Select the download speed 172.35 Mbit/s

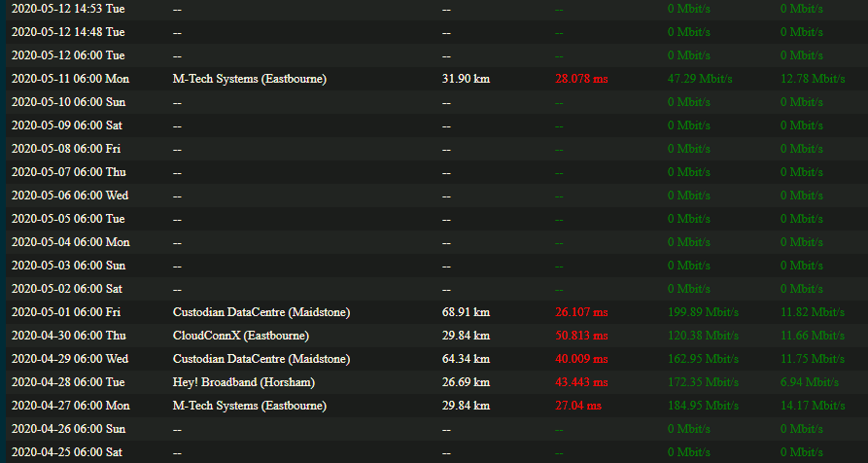[703, 382]
